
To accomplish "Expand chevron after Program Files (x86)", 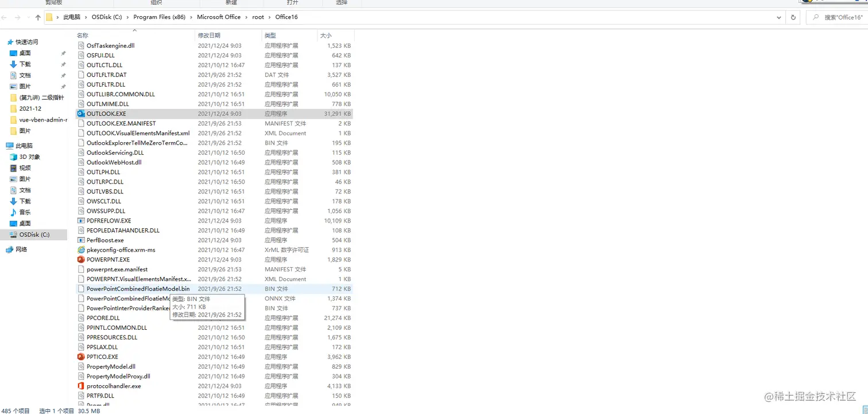I will pyautogui.click(x=192, y=17).
